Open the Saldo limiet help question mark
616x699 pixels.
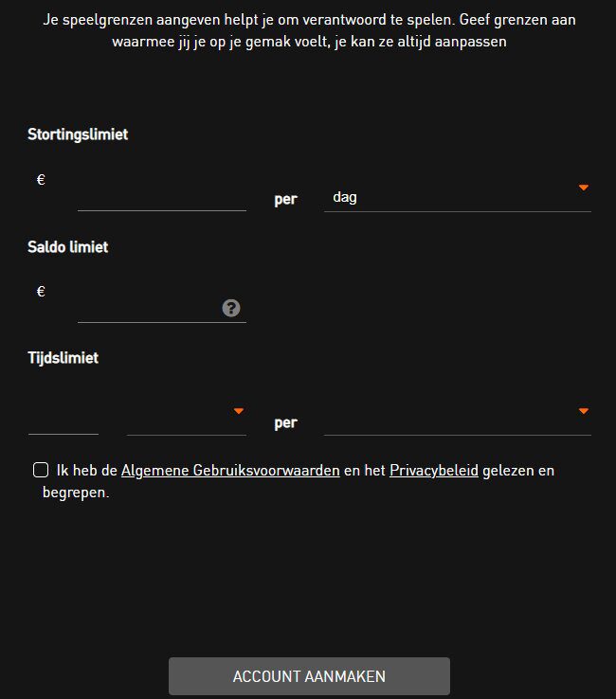click(231, 308)
